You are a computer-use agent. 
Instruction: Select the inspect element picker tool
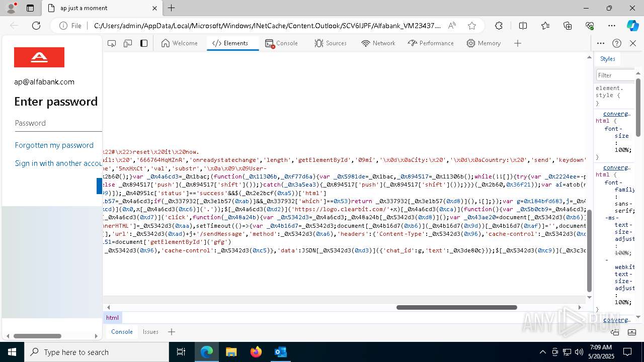point(112,43)
